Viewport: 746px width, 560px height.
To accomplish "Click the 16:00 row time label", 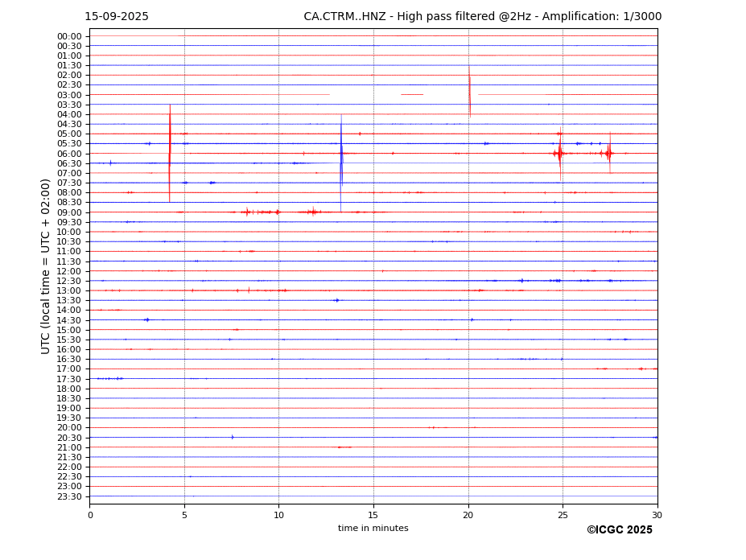I will click(x=69, y=350).
